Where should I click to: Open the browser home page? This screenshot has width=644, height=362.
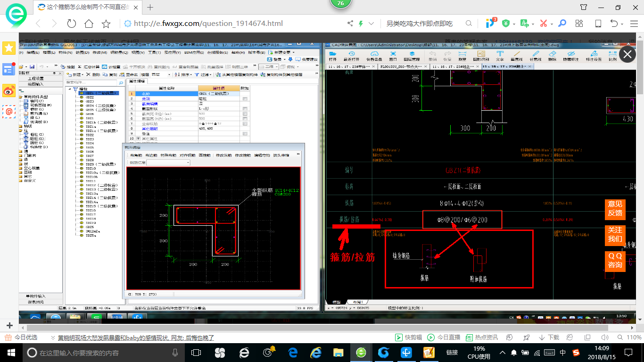[89, 24]
